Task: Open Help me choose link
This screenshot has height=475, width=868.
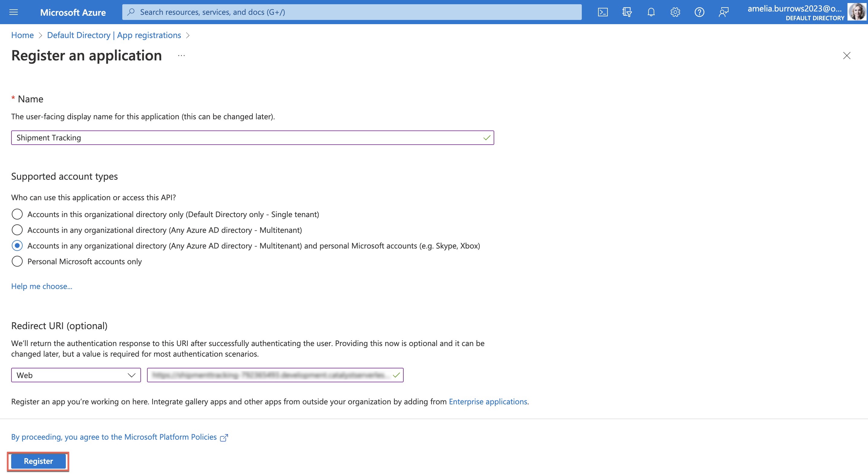Action: coord(41,286)
